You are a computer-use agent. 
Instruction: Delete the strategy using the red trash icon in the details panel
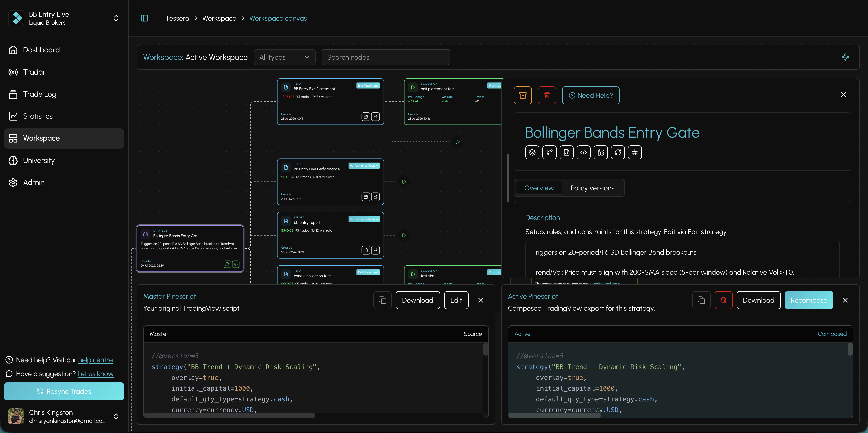547,95
